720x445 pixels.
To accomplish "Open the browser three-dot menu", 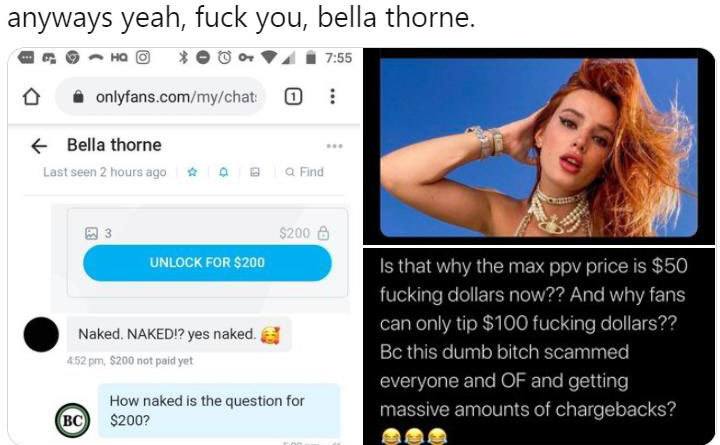I will [332, 96].
